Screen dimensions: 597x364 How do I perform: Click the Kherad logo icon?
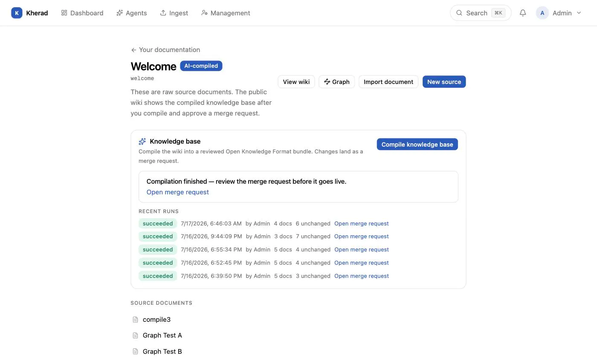17,13
